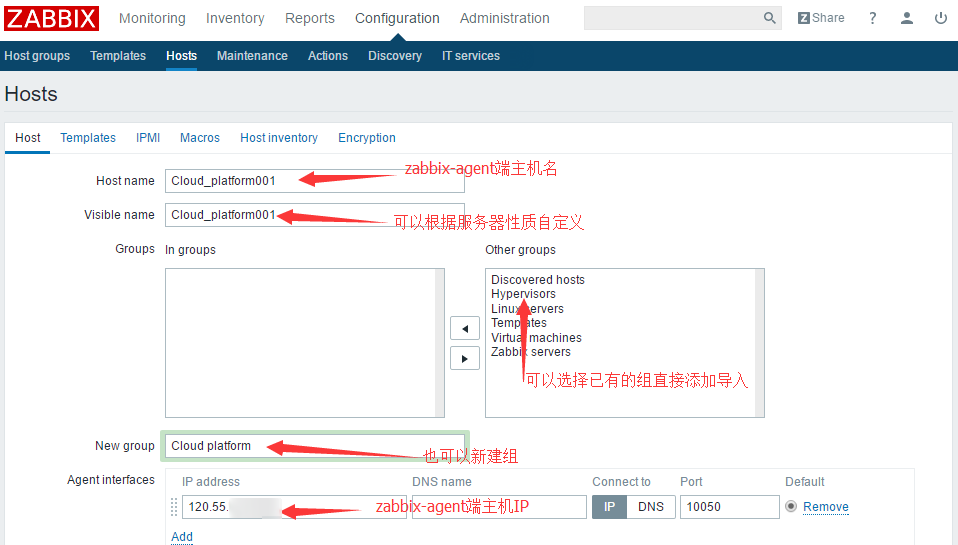Click the Visible name field
This screenshot has width=958, height=545.
(315, 215)
